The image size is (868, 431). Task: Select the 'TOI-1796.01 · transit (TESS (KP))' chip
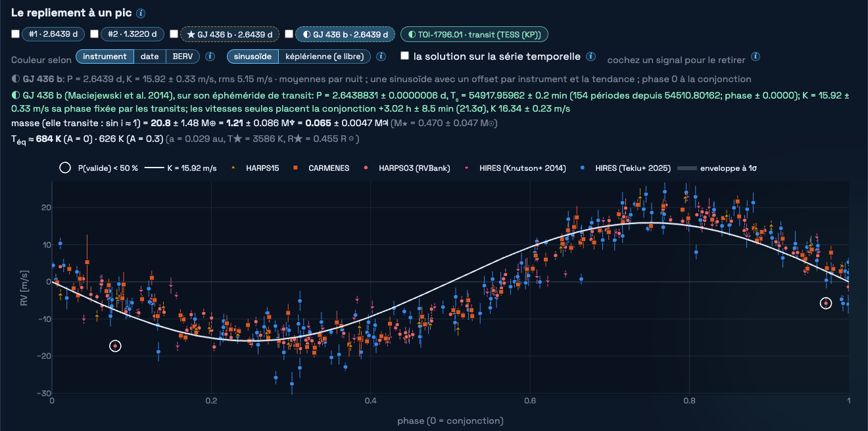[x=474, y=34]
